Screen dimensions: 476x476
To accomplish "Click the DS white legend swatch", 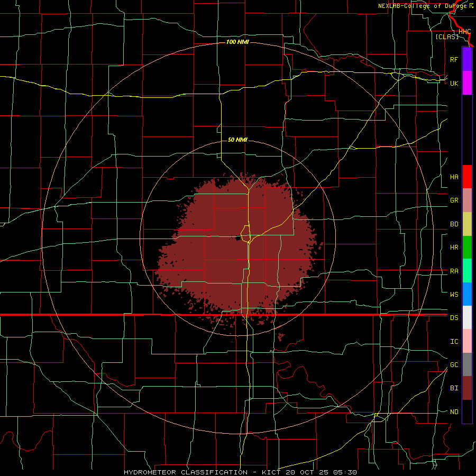I will (x=467, y=317).
